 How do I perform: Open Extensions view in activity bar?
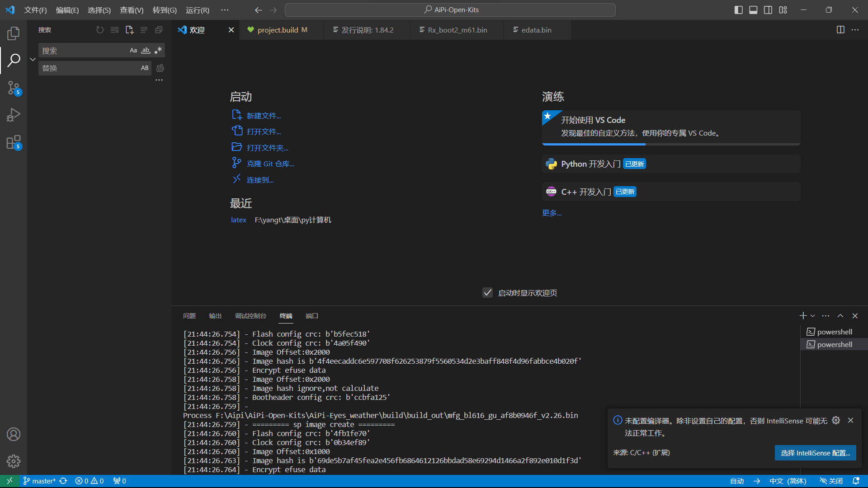tap(14, 142)
